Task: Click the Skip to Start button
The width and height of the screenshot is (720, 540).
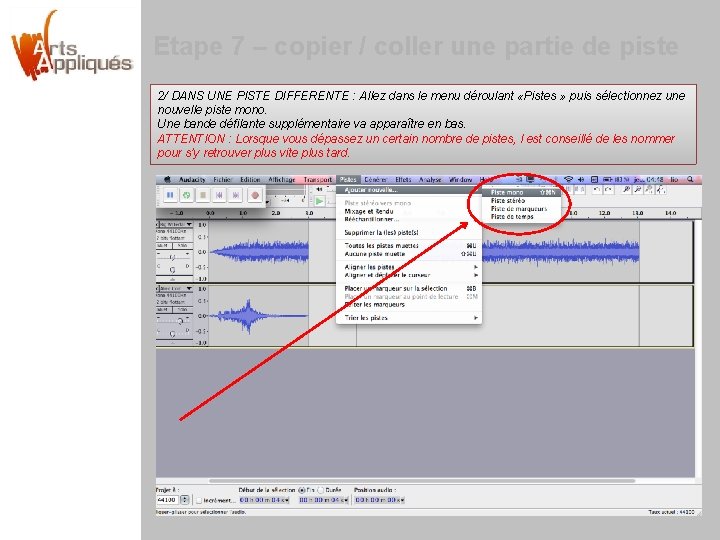Action: click(x=219, y=195)
